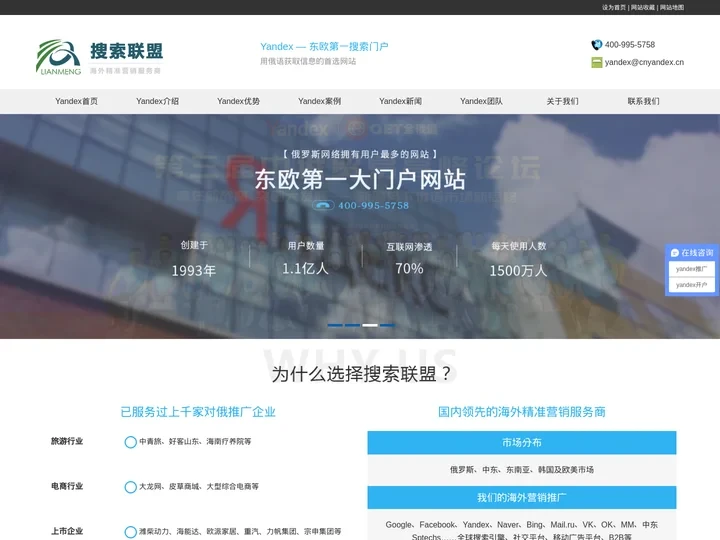Click 设为首页 link in top bar
Screen dimensions: 720x540
click(614, 7)
